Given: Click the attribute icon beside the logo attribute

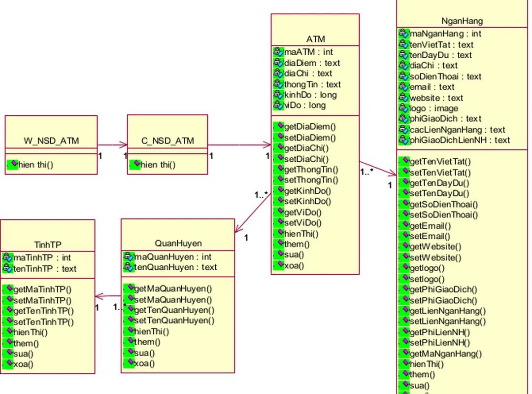Looking at the screenshot, I should (403, 108).
